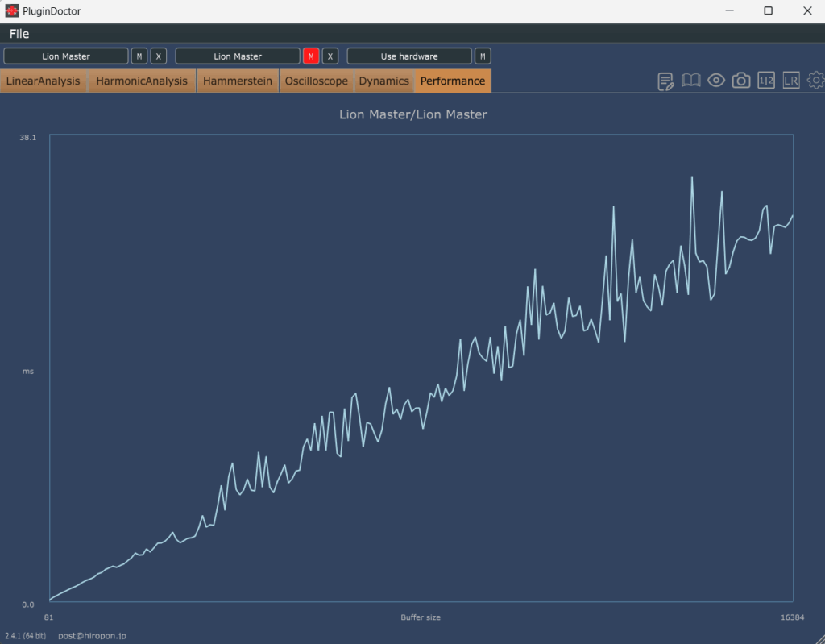Click the Buffer size axis label
825x644 pixels.
pos(421,617)
